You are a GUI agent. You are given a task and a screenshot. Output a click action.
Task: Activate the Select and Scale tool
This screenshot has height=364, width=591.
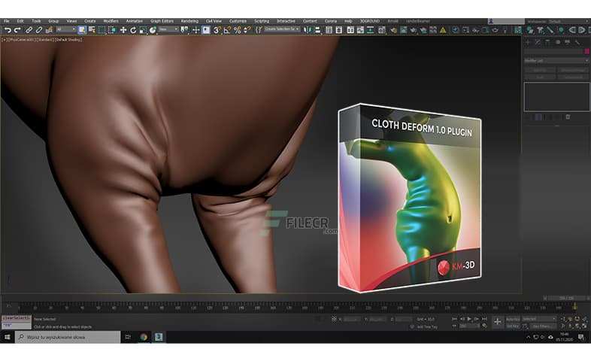tap(143, 30)
